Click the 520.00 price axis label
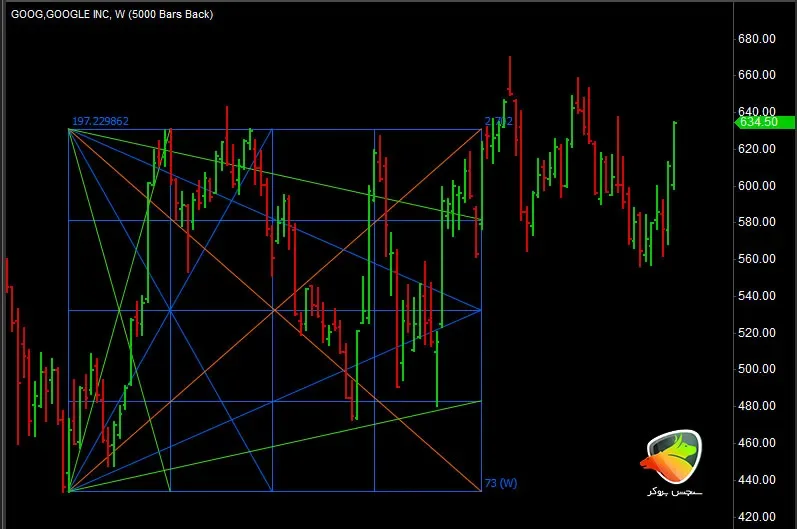The image size is (797, 529). click(757, 332)
